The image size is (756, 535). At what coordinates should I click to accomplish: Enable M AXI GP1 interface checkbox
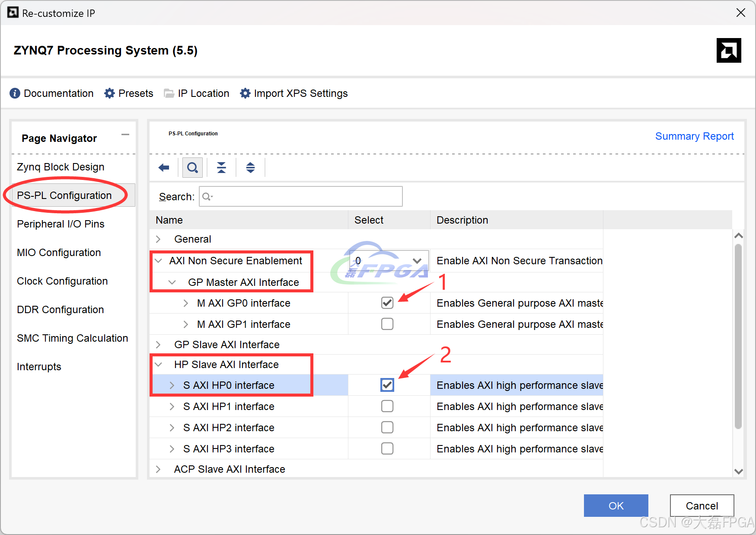tap(387, 324)
